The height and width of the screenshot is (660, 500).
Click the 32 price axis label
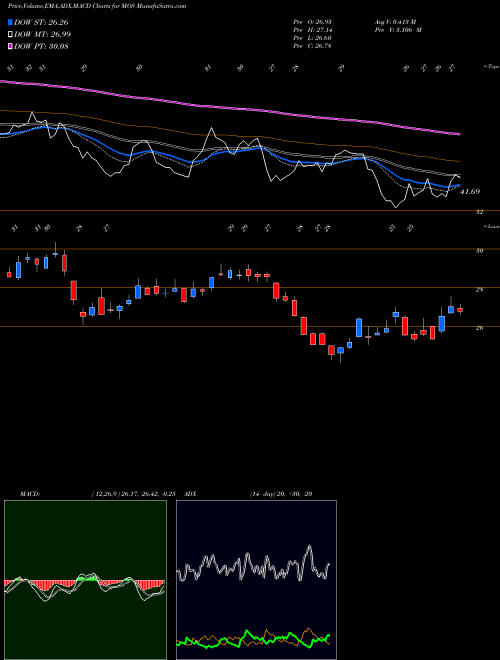click(479, 212)
